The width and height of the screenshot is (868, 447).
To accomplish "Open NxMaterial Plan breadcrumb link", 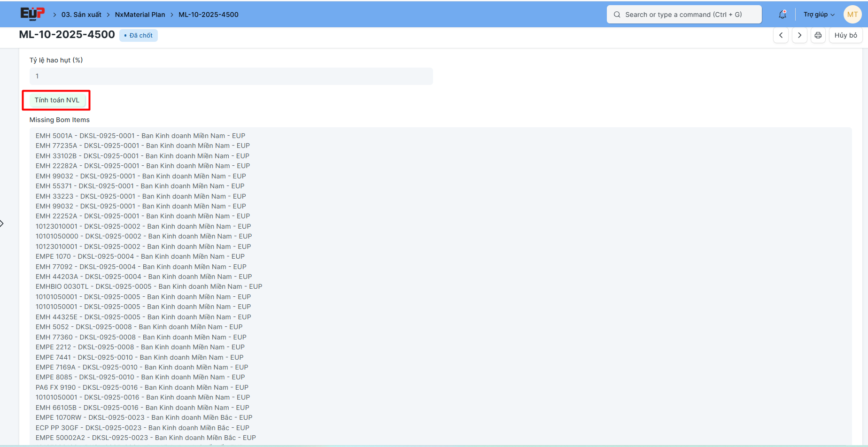I will [140, 15].
